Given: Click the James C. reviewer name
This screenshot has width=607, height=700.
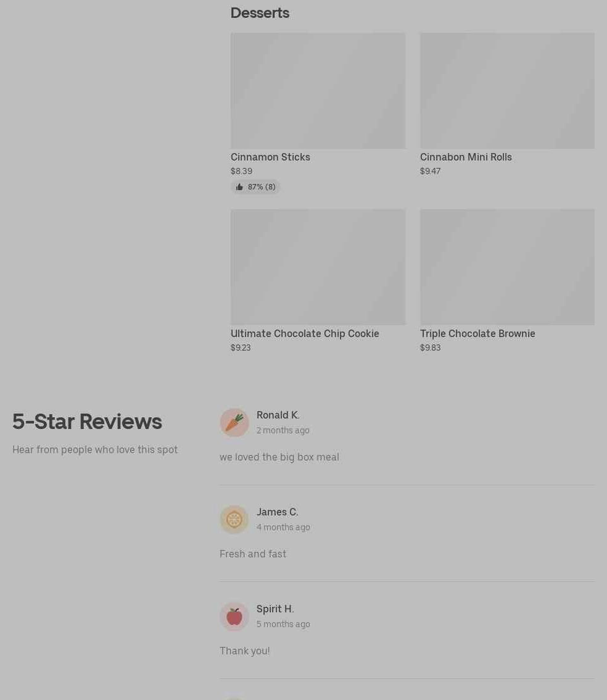Looking at the screenshot, I should (277, 512).
